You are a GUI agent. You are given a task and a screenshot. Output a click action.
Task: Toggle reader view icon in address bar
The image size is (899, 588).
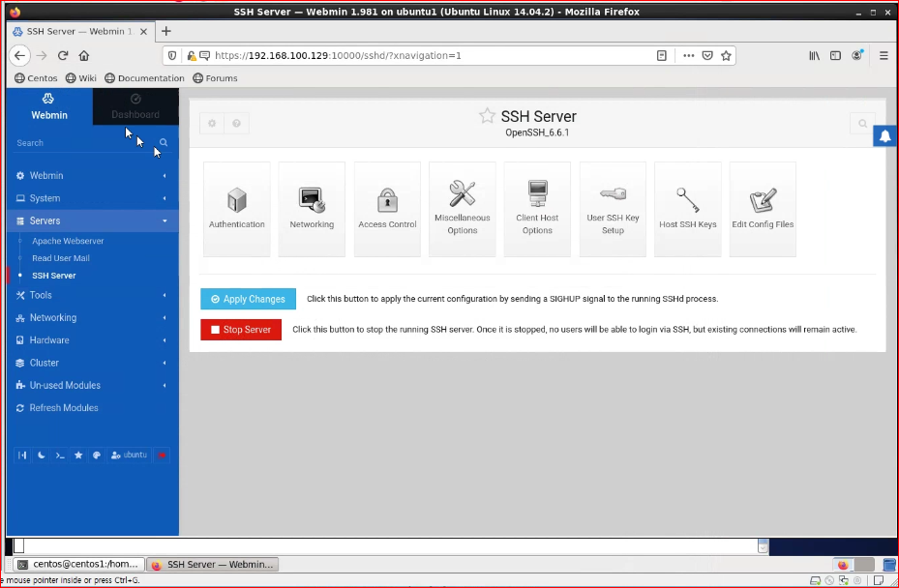pyautogui.click(x=662, y=55)
